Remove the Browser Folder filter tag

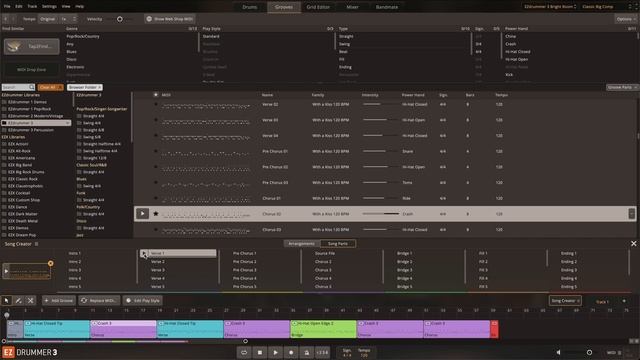[x=100, y=87]
